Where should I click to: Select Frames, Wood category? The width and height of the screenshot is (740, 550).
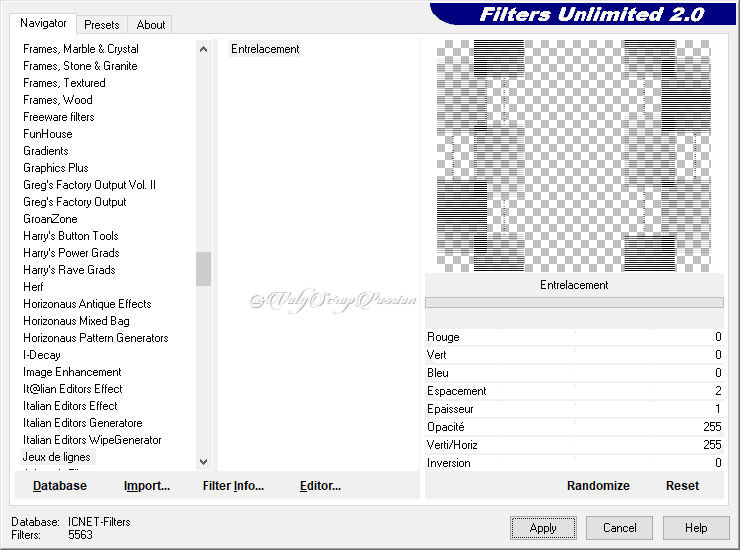pos(58,100)
